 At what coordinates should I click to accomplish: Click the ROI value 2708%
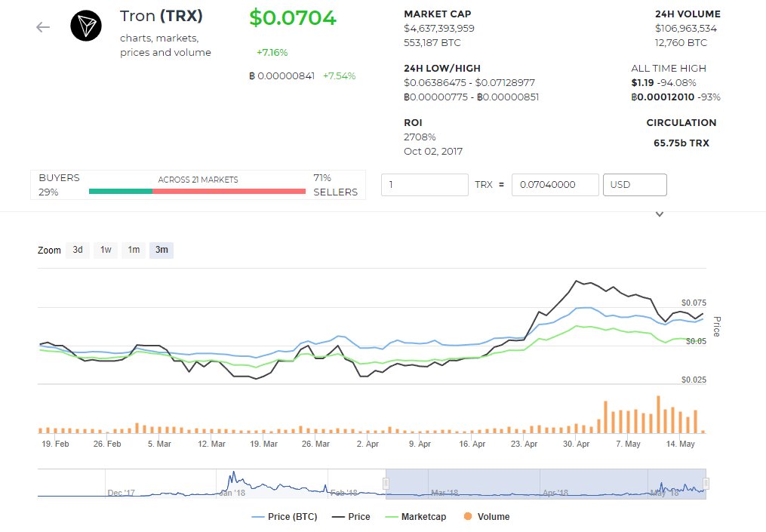(420, 137)
